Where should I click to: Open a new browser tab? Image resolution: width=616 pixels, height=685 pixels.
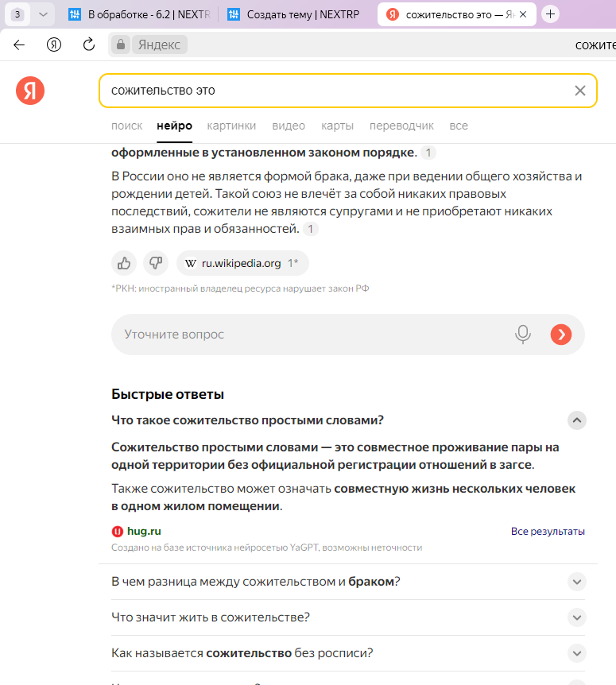click(x=550, y=14)
